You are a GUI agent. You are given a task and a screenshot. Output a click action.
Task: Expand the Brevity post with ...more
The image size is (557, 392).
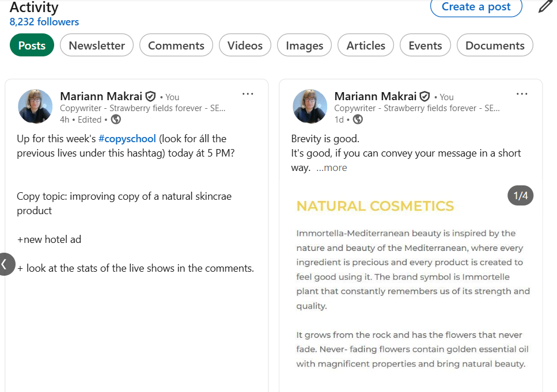click(x=331, y=168)
